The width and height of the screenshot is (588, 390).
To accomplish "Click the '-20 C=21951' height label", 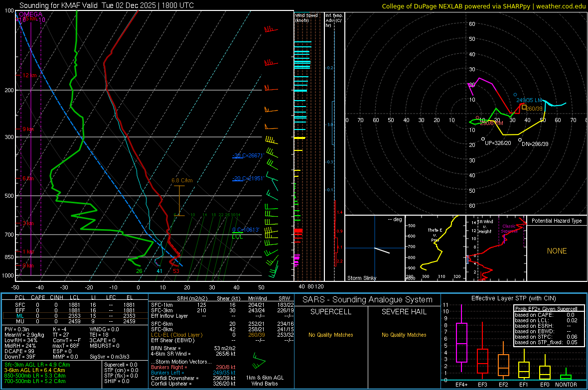I will (248, 178).
